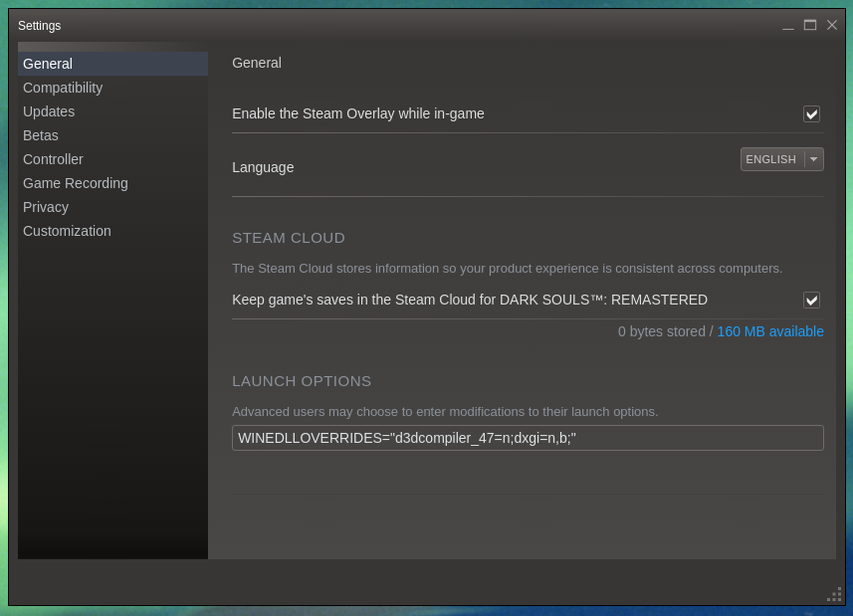This screenshot has height=616, width=853.
Task: Click the 'Language' label
Action: pos(263,167)
